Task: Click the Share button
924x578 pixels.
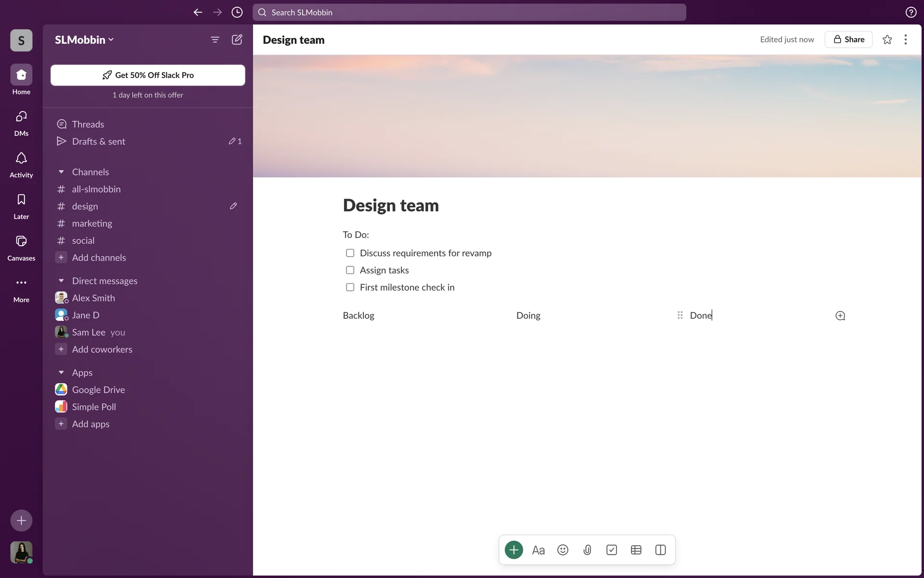Action: pyautogui.click(x=848, y=39)
